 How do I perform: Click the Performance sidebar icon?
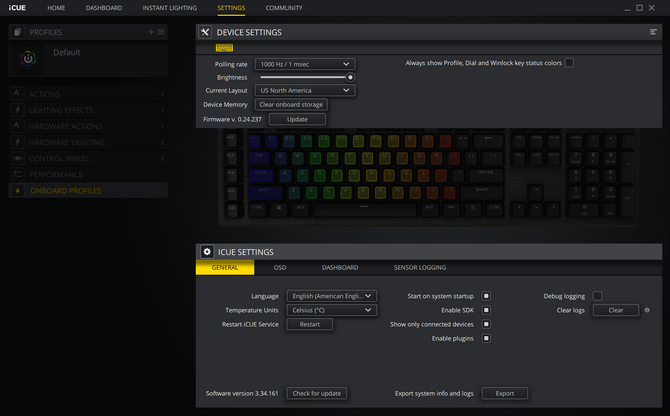[x=17, y=174]
